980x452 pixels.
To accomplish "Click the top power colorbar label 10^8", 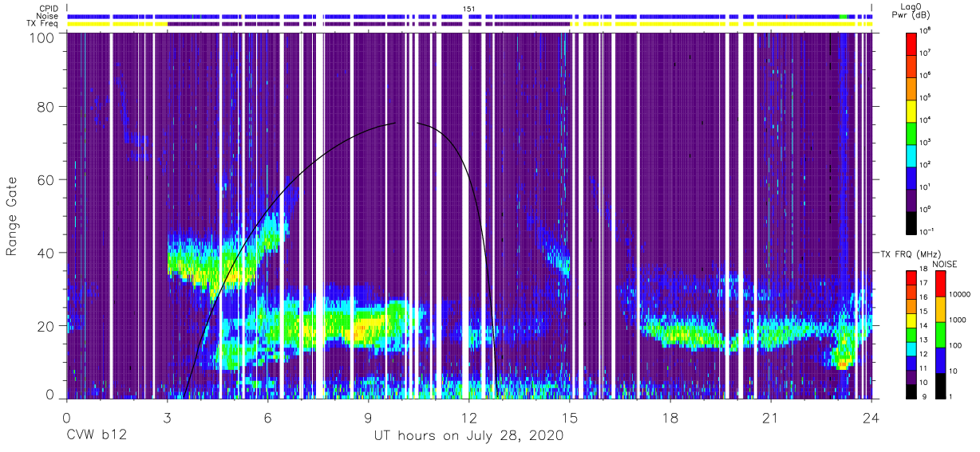I will (926, 29).
